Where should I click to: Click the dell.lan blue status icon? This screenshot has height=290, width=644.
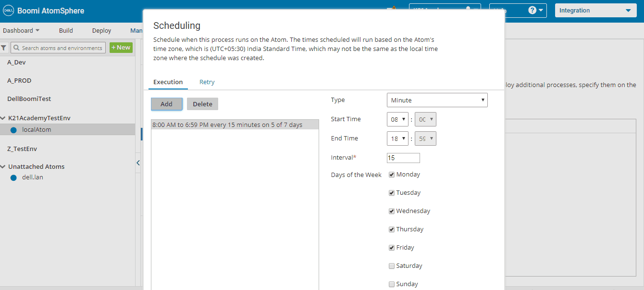(x=13, y=177)
